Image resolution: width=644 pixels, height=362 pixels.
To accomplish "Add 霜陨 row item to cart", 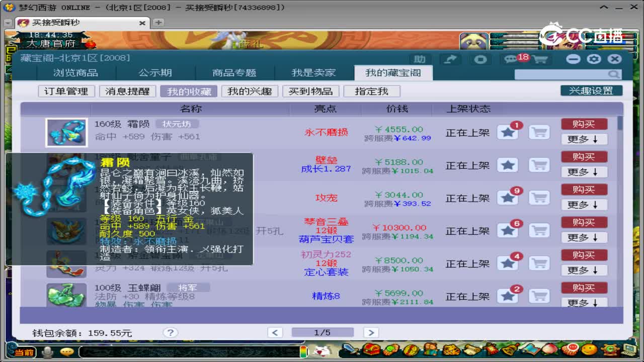I will tap(539, 133).
